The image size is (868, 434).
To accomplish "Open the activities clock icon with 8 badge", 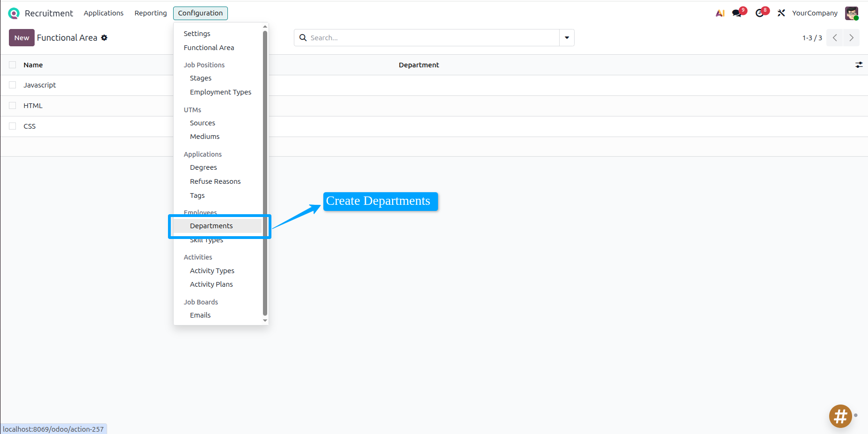I will click(760, 13).
